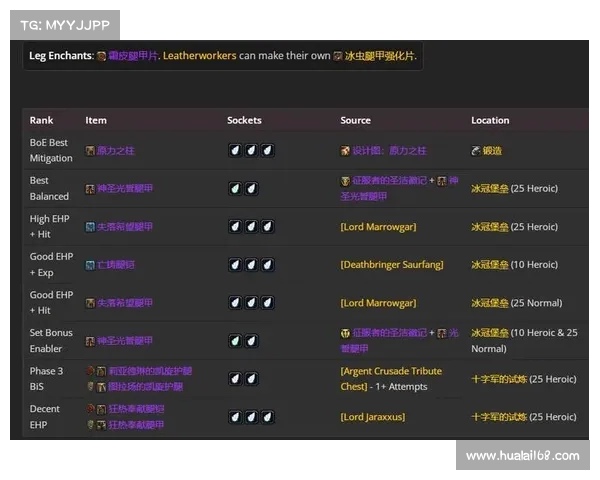Click the last socket gem in the BoE Best Mitigation row
The width and height of the screenshot is (600, 480).
(266, 150)
